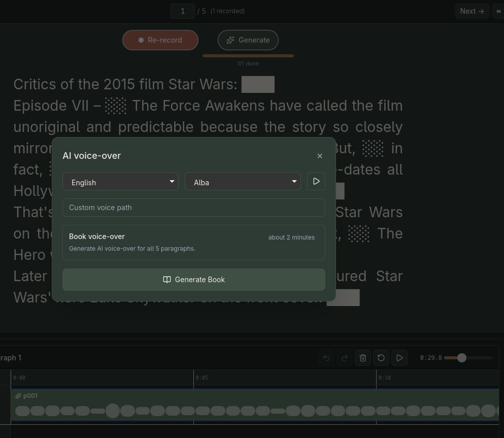The image size is (504, 438).
Task: Click the Generate button with sparkle icon
Action: click(x=248, y=40)
